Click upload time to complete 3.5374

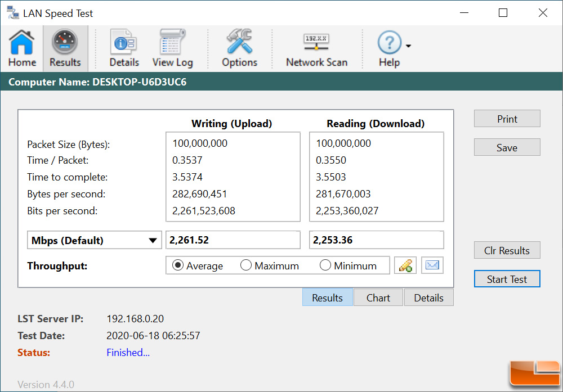point(187,177)
